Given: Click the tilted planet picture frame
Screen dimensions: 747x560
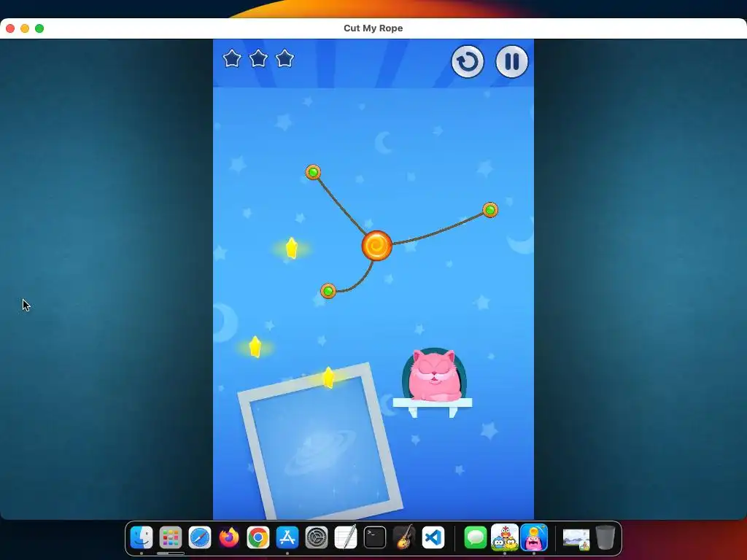Looking at the screenshot, I should coord(321,443).
